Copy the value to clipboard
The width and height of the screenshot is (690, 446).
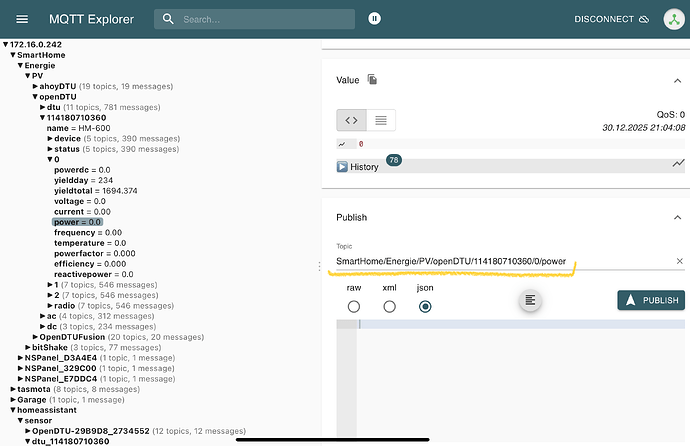pyautogui.click(x=372, y=79)
